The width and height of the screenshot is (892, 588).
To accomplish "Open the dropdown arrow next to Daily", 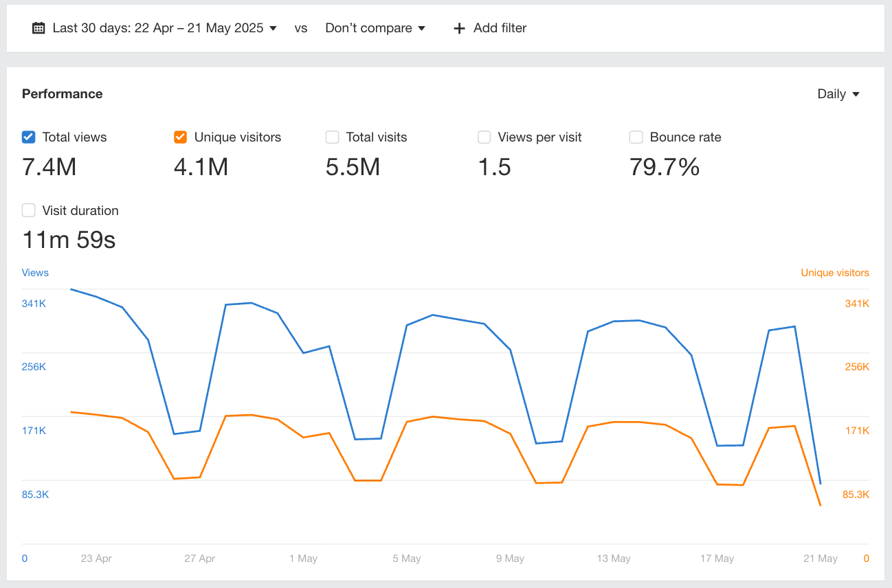I will (856, 94).
